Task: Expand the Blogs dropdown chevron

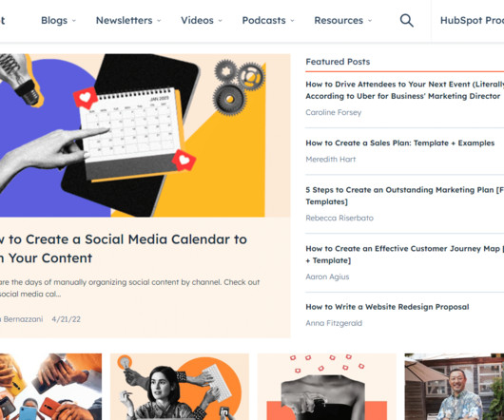Action: (74, 21)
